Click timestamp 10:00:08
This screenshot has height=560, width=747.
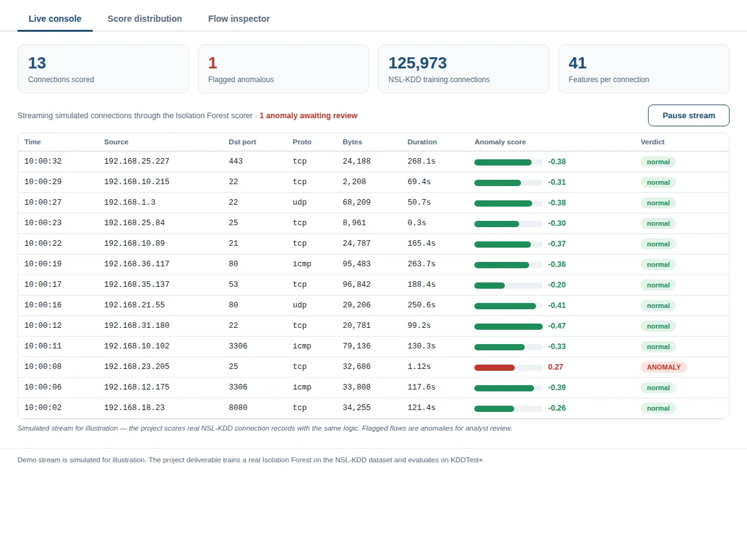coord(43,367)
